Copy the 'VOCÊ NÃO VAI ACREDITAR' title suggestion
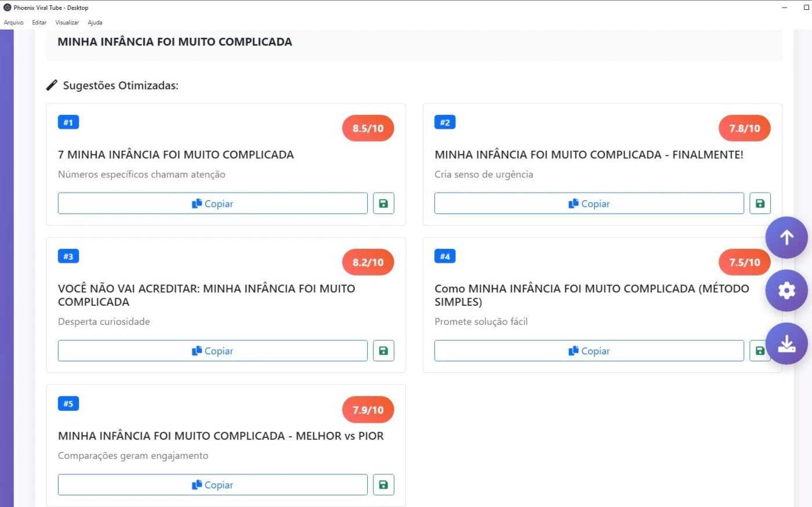Screen dimensions: 812x507 213,350
